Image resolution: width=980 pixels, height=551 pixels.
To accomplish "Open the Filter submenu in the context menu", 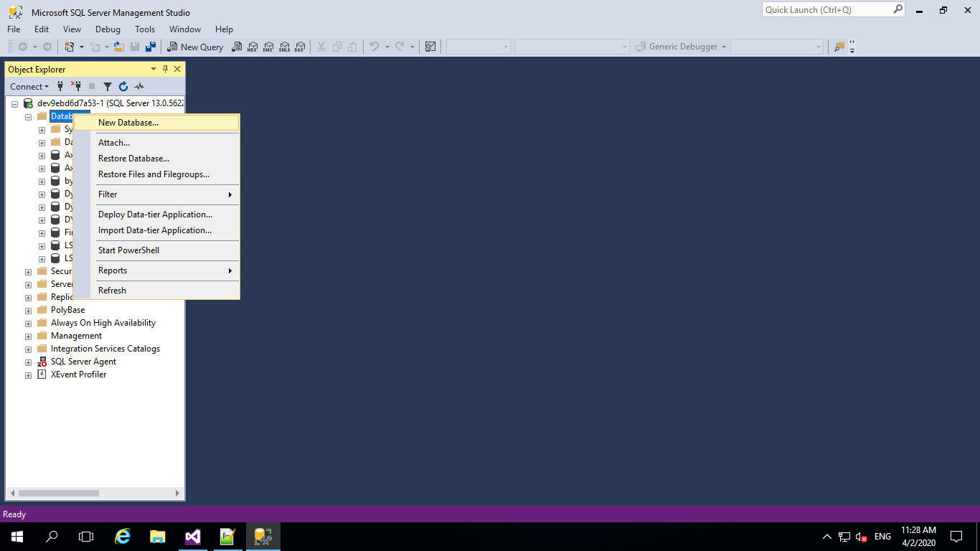I will [156, 194].
